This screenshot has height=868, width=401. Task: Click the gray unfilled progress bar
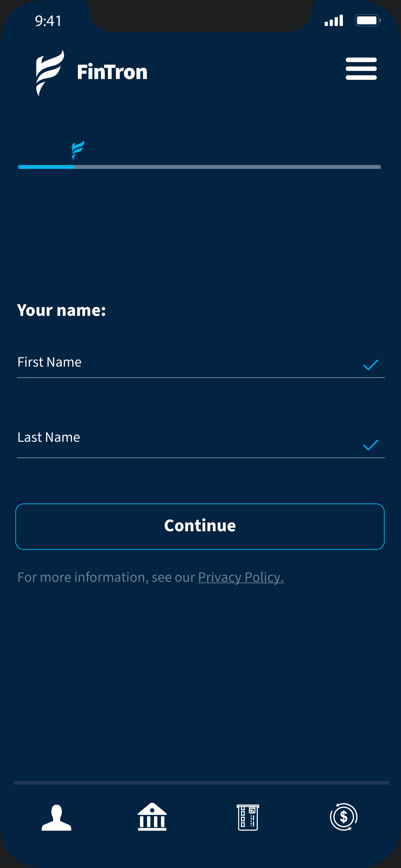(227, 167)
